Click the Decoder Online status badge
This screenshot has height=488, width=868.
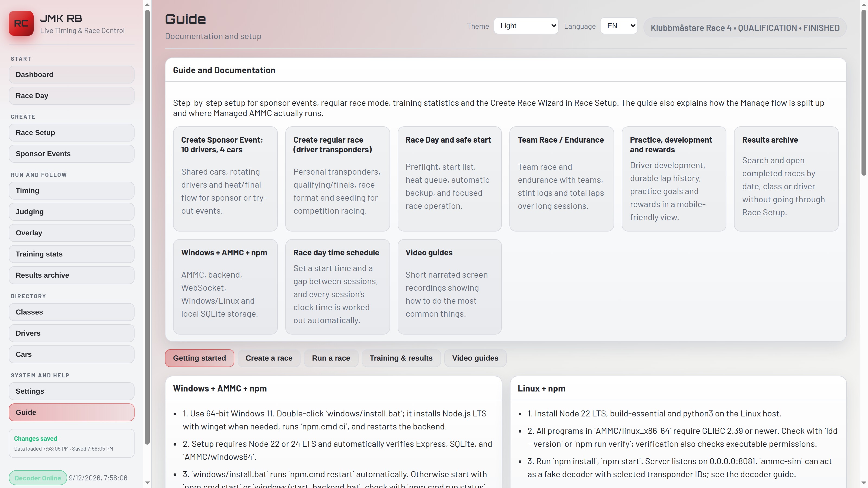click(x=38, y=478)
